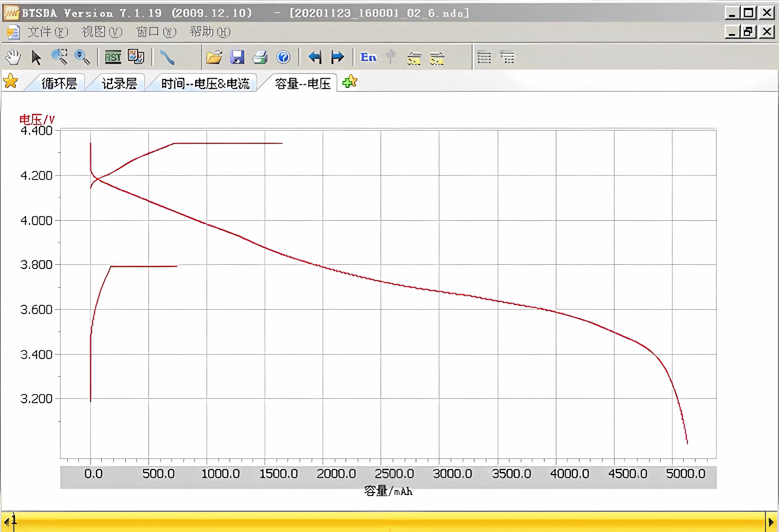Image resolution: width=779 pixels, height=532 pixels.
Task: Open the 帮助(H) menu
Action: (x=210, y=32)
